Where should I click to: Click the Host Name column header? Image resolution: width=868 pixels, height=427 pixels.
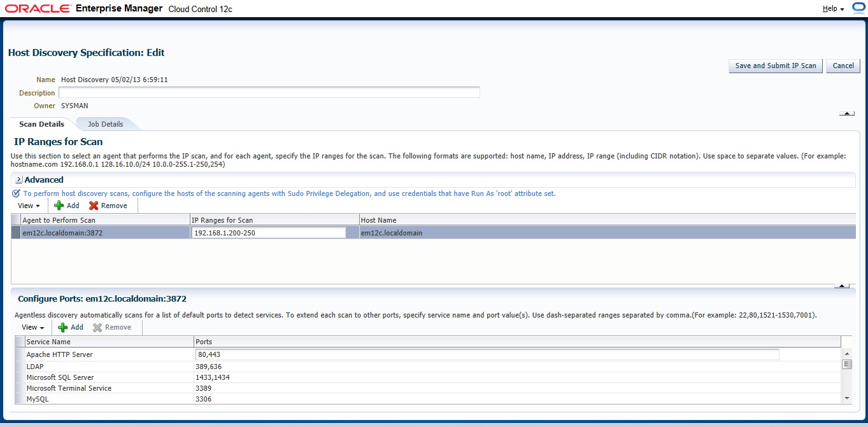[607, 220]
